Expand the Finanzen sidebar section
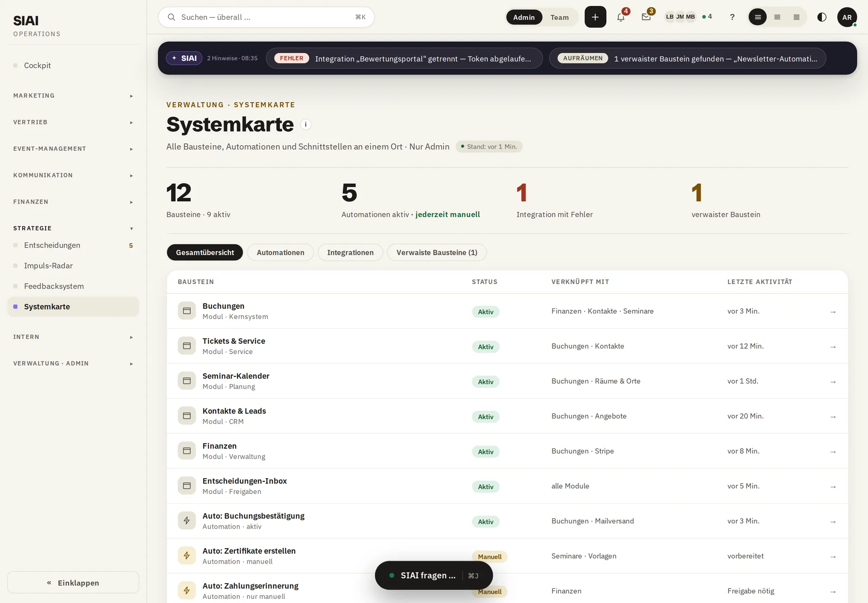The image size is (868, 603). click(x=73, y=202)
